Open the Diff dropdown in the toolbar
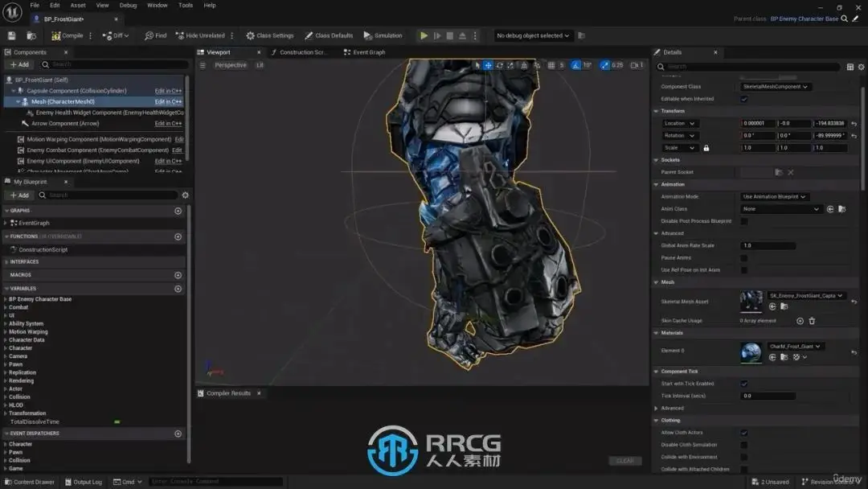The image size is (868, 489). [x=115, y=35]
